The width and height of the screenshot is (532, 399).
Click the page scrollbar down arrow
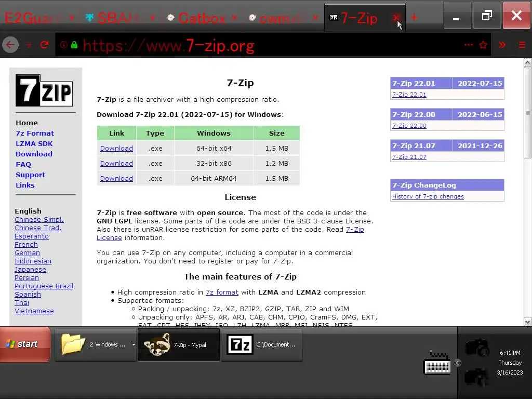(527, 321)
